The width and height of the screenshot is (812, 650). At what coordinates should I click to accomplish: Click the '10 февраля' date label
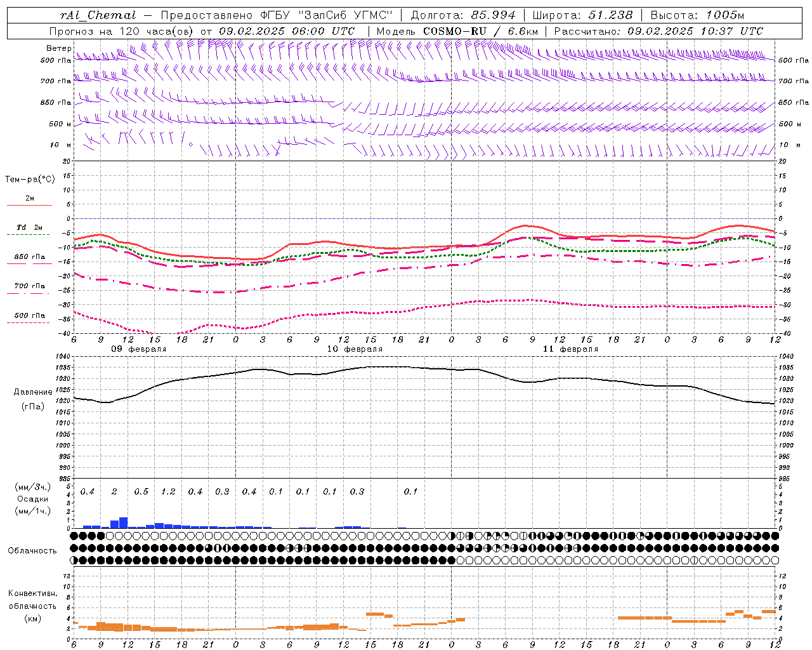(x=355, y=349)
